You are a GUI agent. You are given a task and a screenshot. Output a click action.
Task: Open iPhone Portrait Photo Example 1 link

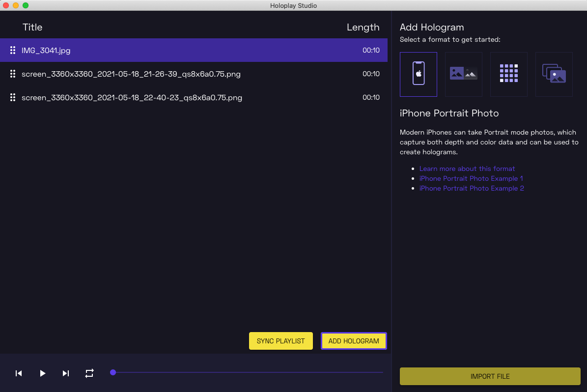coord(471,179)
